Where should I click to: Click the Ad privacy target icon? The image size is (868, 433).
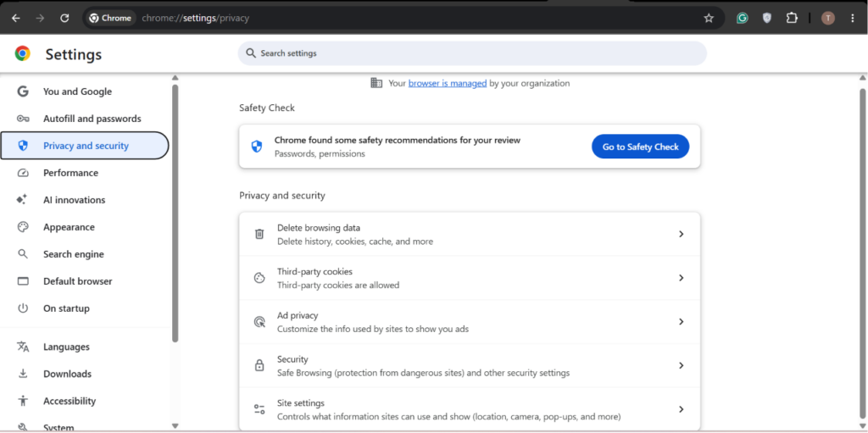coord(259,322)
